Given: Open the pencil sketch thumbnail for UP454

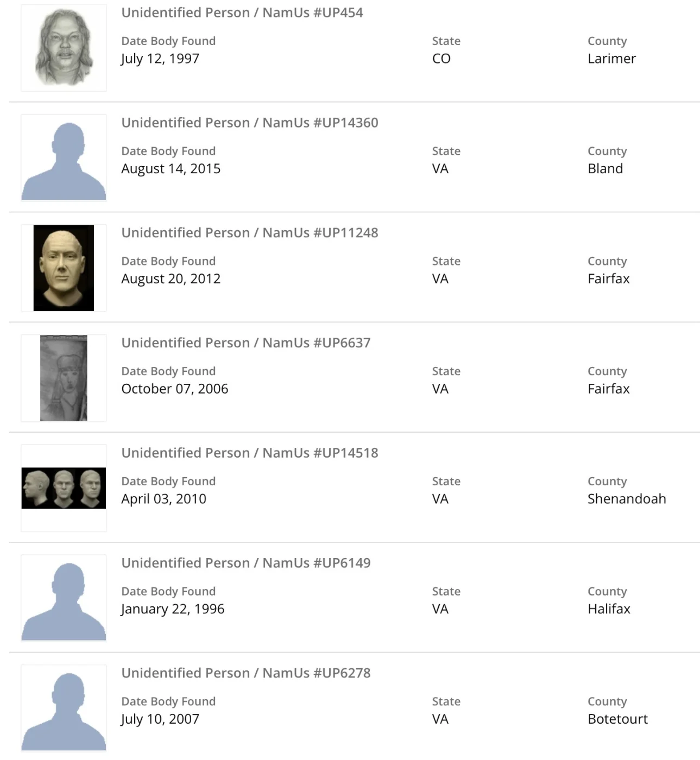Looking at the screenshot, I should tap(64, 48).
